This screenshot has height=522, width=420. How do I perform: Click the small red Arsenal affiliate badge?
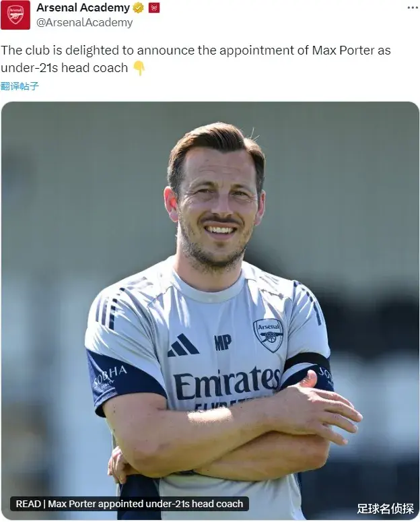(x=154, y=7)
